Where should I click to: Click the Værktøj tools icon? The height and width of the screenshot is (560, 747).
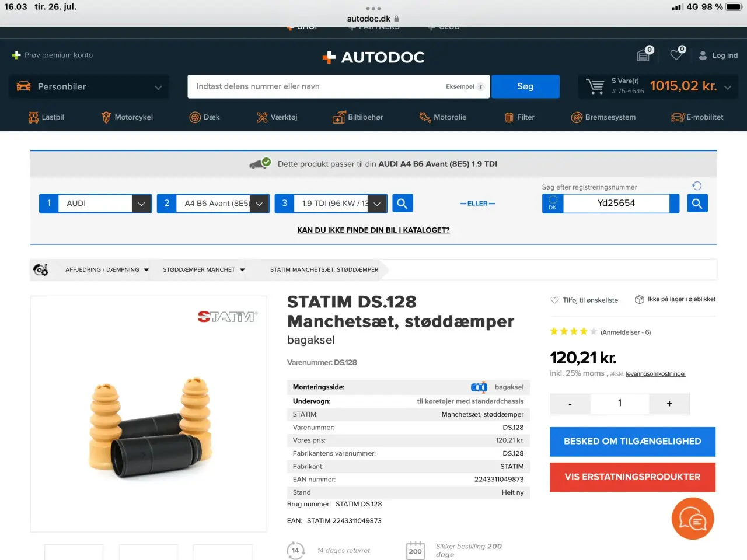coord(262,117)
